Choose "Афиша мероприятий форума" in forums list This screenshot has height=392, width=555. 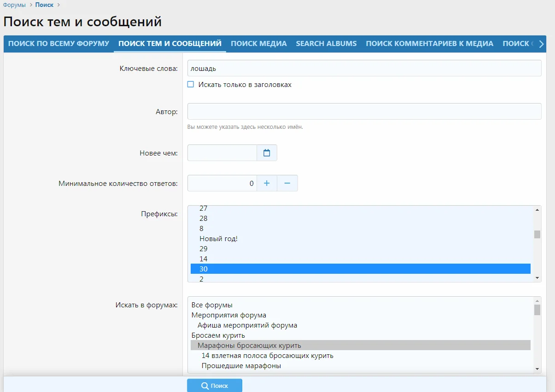[247, 325]
